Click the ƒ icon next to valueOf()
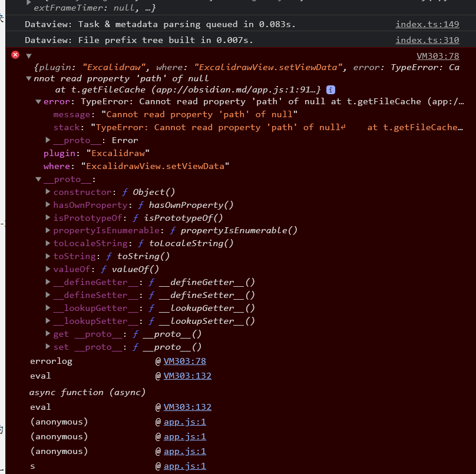476x474 pixels. pyautogui.click(x=105, y=269)
